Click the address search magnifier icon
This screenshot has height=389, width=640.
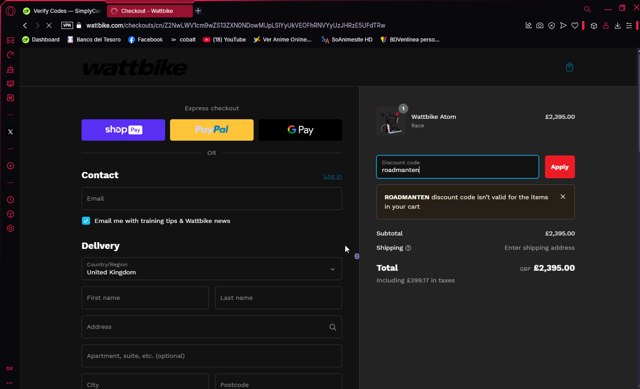[x=333, y=327]
